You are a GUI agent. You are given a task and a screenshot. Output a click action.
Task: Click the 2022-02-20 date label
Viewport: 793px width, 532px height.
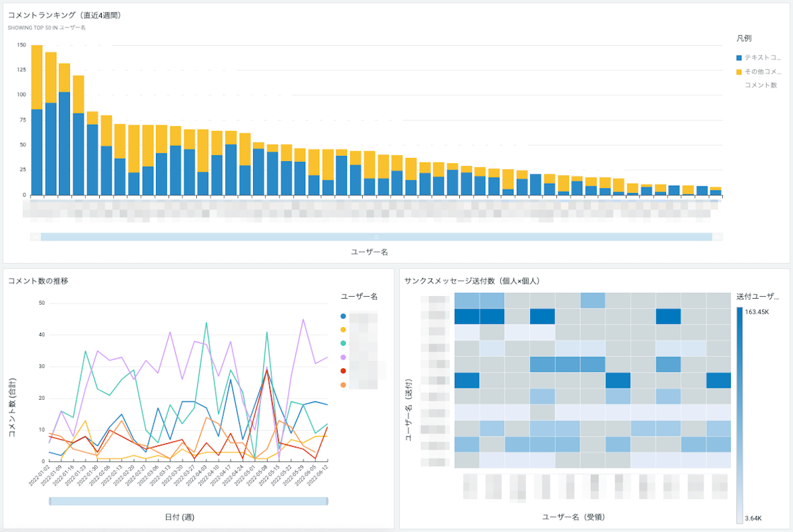click(x=124, y=475)
